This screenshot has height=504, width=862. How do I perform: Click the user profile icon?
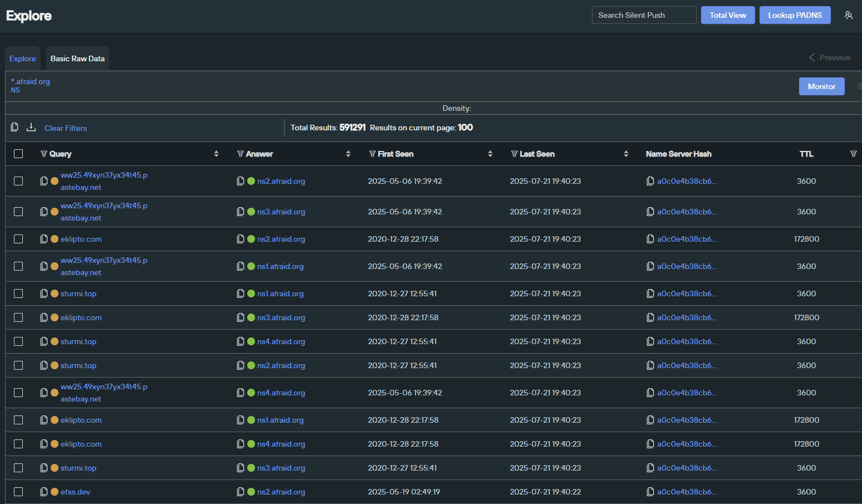click(848, 15)
